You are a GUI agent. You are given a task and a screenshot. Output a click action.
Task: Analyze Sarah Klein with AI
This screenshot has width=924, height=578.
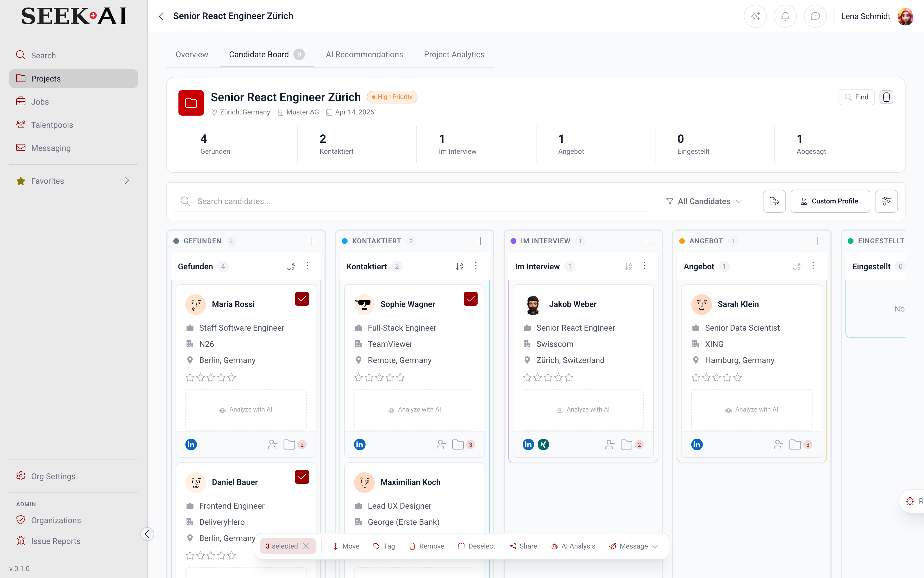tap(751, 410)
